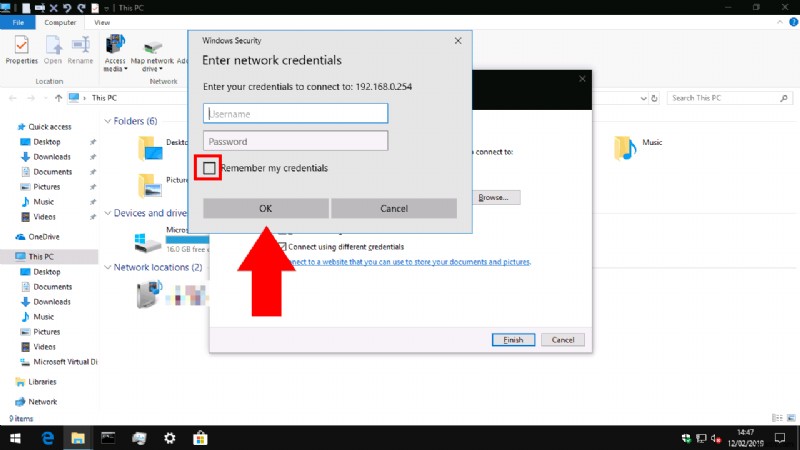Click the volume icon in system tray
This screenshot has width=800, height=450.
coord(716,438)
